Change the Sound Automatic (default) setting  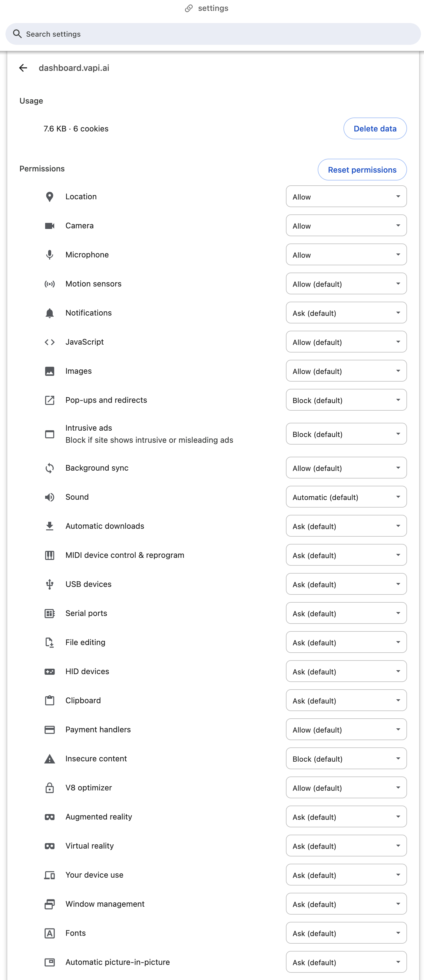(x=346, y=497)
